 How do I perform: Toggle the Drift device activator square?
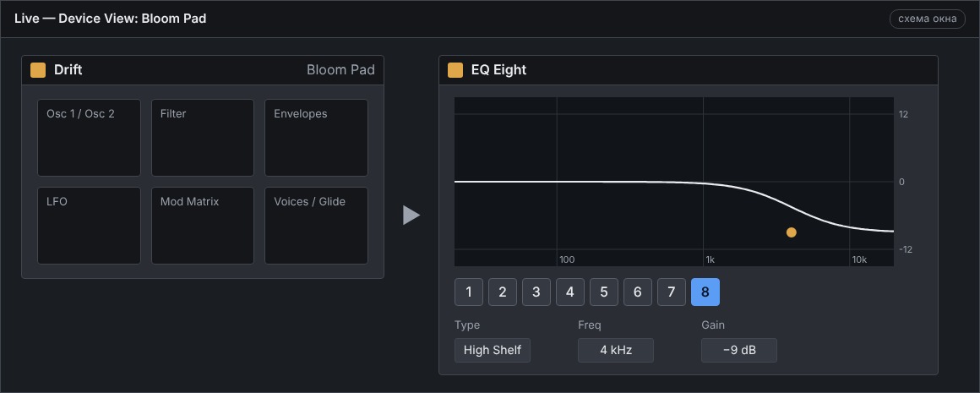(38, 70)
